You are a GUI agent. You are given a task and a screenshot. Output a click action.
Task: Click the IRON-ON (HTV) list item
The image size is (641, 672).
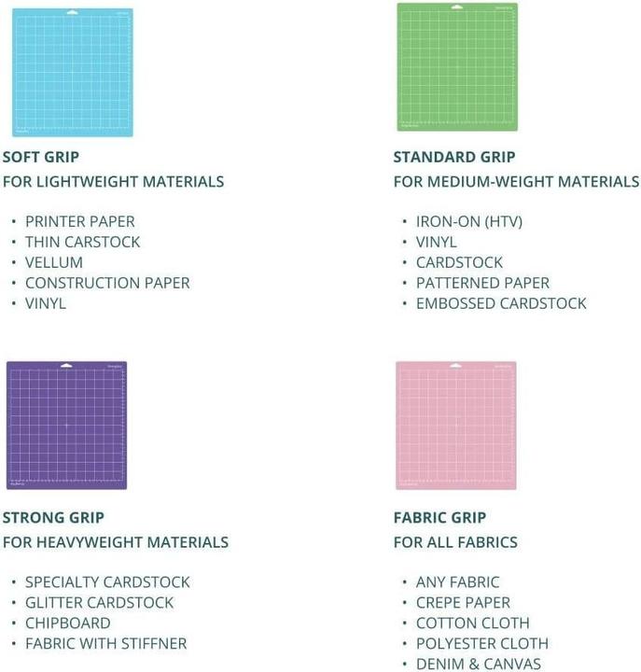pos(469,221)
